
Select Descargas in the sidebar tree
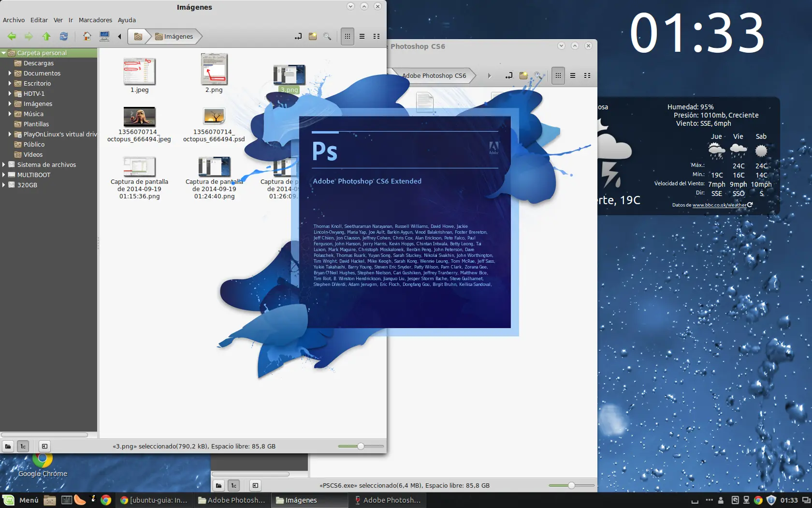(x=39, y=63)
